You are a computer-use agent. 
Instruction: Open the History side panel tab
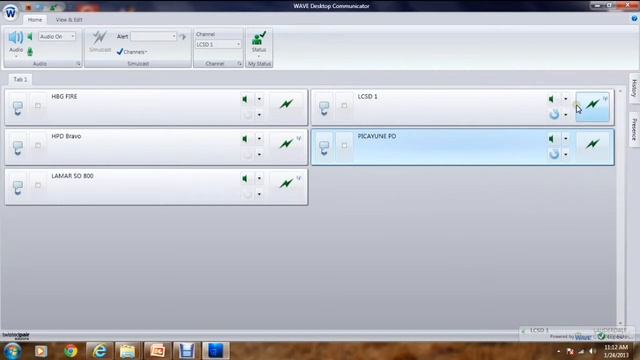tap(634, 88)
